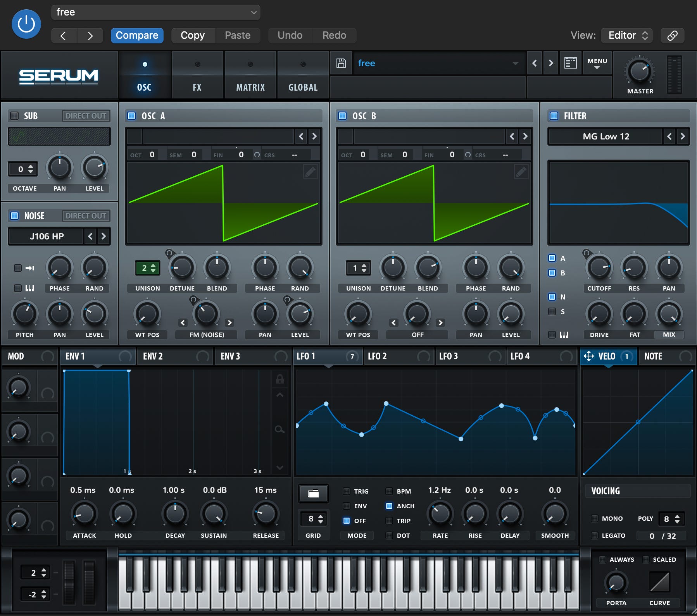Open the top 'free' setting dropdown

pyautogui.click(x=156, y=12)
